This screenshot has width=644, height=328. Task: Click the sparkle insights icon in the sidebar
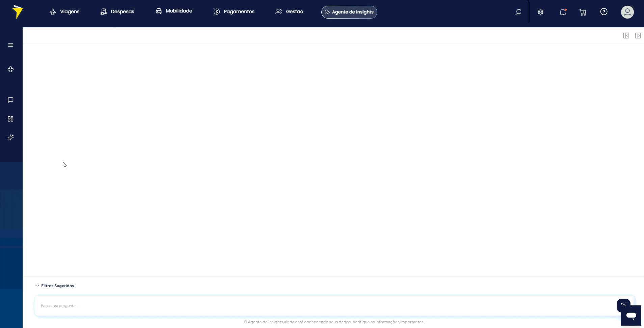click(x=11, y=138)
